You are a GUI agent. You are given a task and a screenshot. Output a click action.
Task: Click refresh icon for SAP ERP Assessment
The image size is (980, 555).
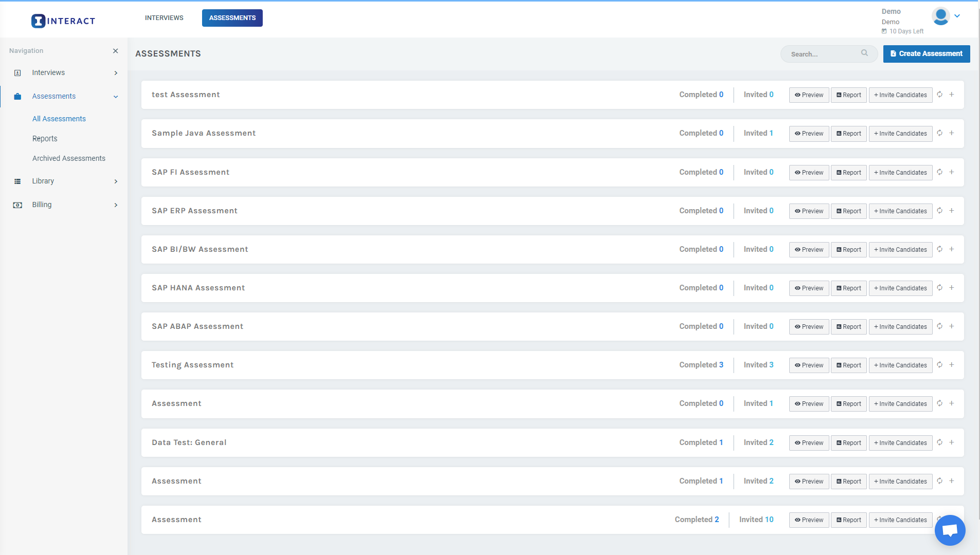coord(939,211)
